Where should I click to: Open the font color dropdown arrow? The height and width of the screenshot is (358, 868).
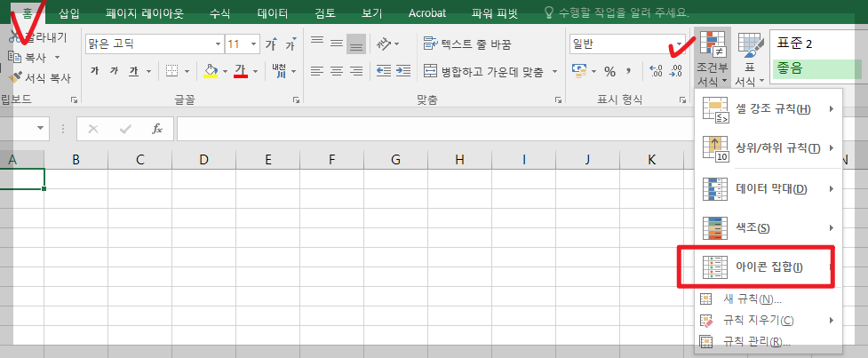255,71
